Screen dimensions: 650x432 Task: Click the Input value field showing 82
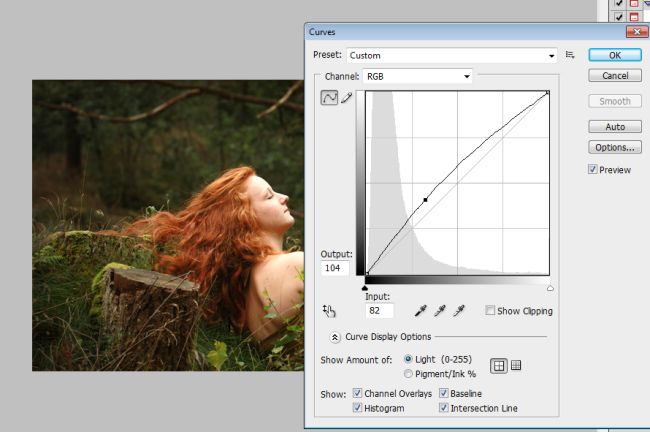(379, 311)
